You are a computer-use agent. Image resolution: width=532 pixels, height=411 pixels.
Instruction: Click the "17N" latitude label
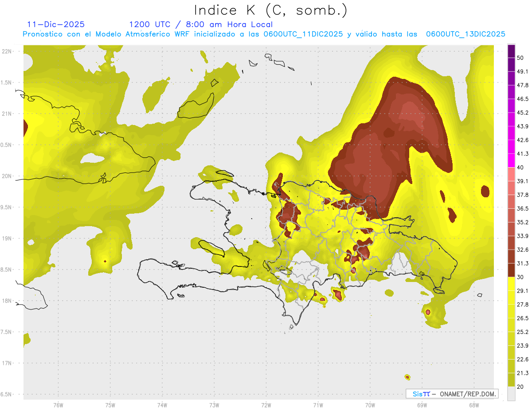tap(7, 363)
